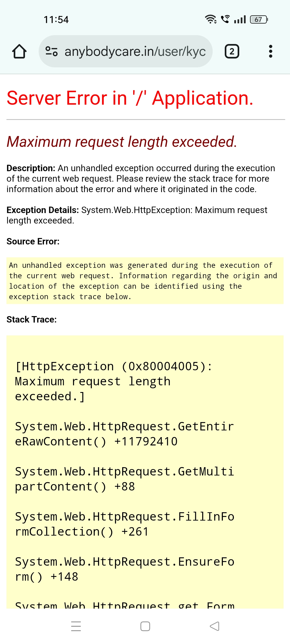Tap the 'Stack Trace:' label
The image size is (290, 644).
click(32, 319)
